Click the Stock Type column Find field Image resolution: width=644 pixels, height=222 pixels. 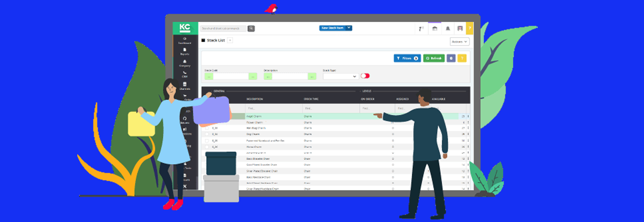(x=331, y=108)
